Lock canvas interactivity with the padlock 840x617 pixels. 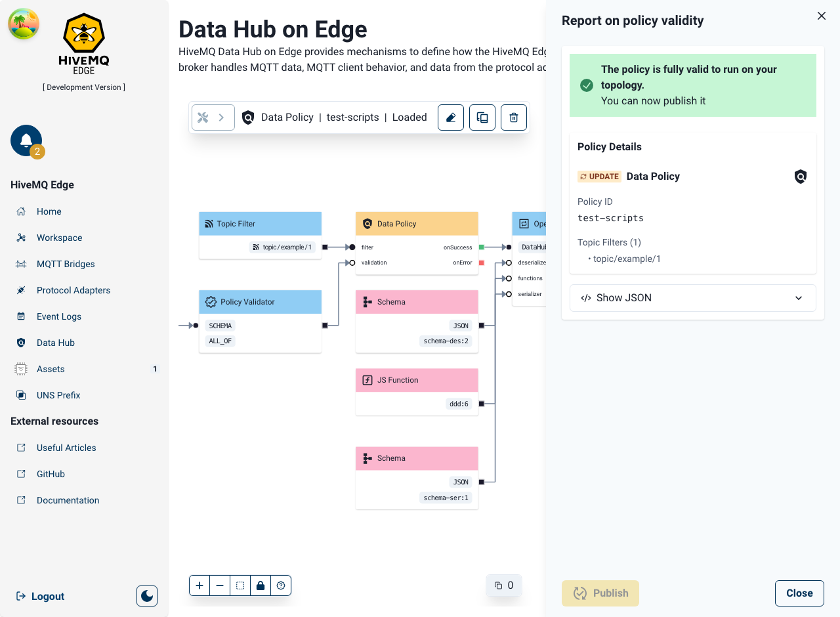point(261,585)
